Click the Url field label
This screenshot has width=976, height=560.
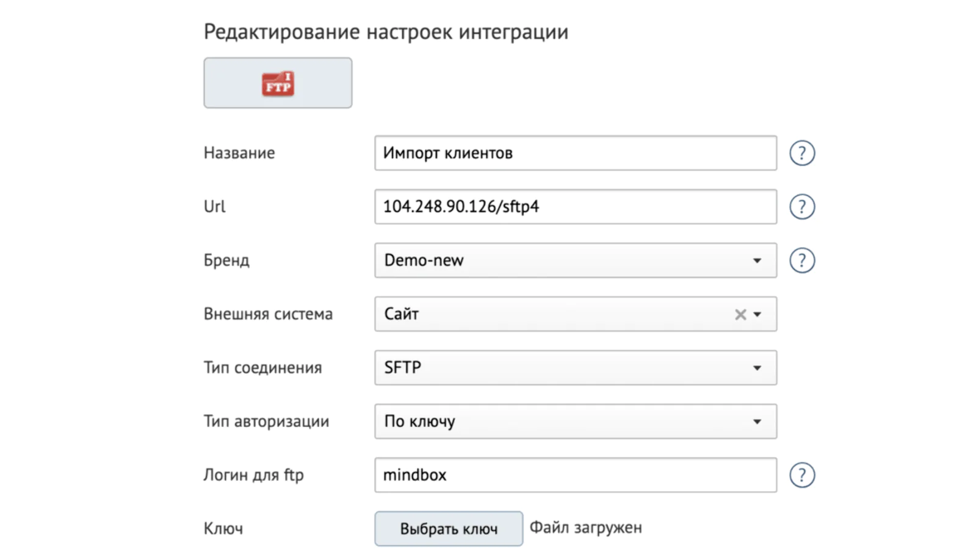[214, 207]
